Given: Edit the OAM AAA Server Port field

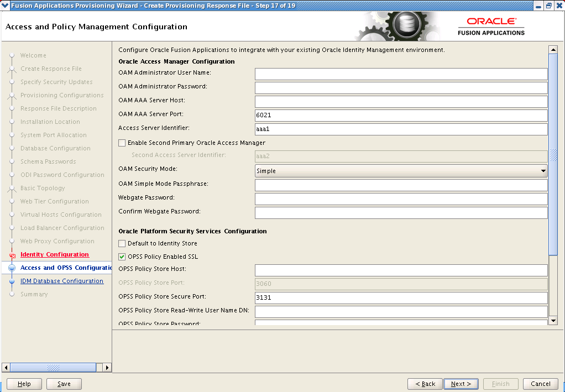Looking at the screenshot, I should (401, 116).
